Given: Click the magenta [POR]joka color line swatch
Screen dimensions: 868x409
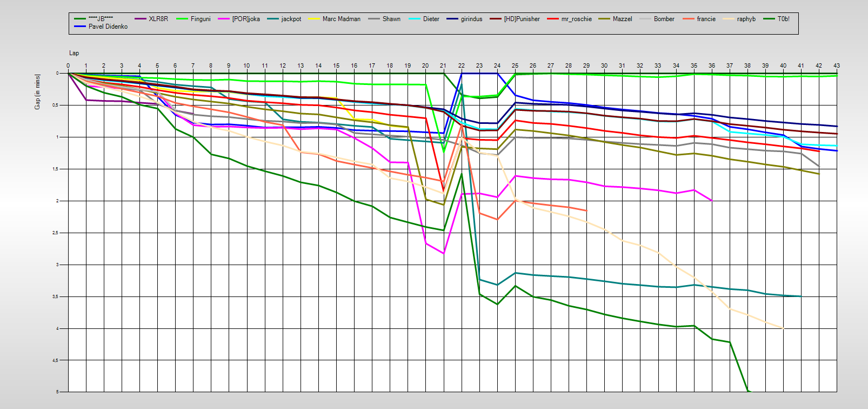Looking at the screenshot, I should coord(224,19).
